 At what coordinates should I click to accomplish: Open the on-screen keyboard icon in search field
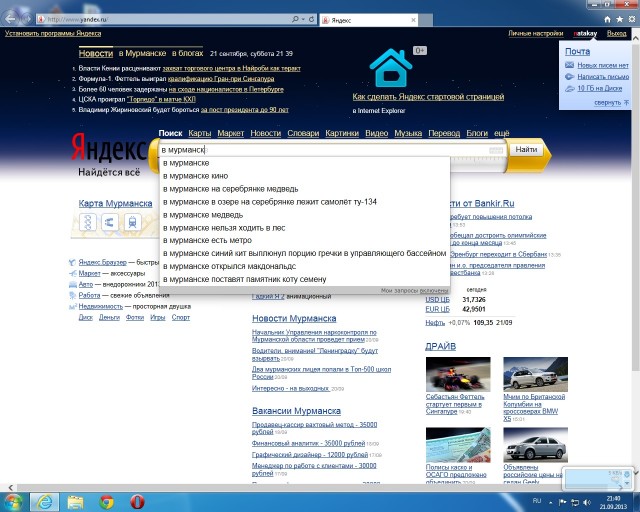pyautogui.click(x=496, y=151)
